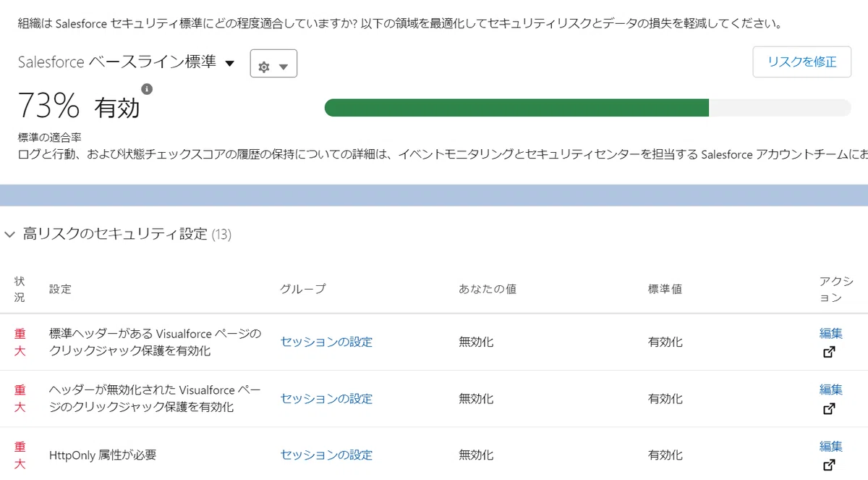Click 重大 status in the HttpOnly row
Image resolution: width=868 pixels, height=480 pixels.
point(20,455)
